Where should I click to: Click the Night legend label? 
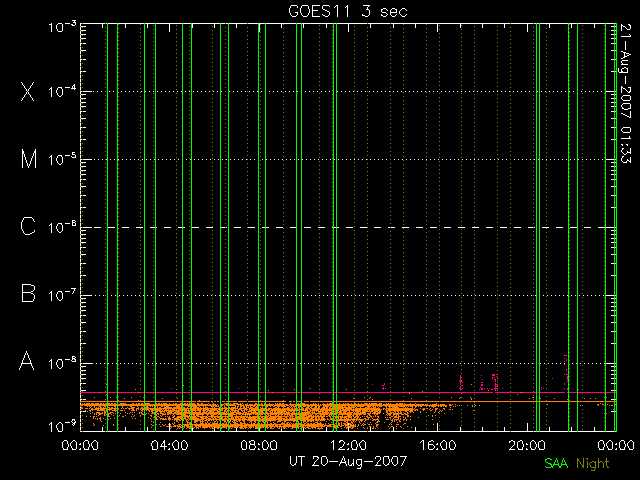[593, 464]
